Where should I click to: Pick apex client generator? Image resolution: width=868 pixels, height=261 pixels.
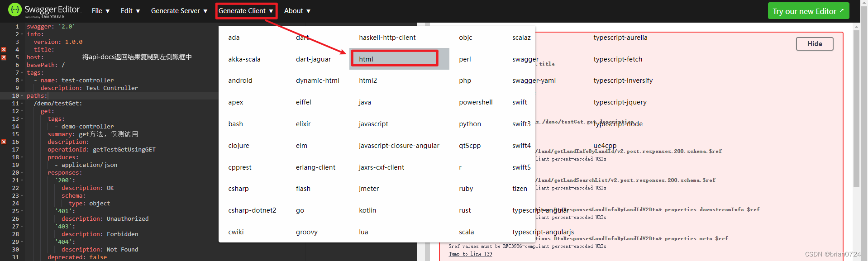(236, 102)
